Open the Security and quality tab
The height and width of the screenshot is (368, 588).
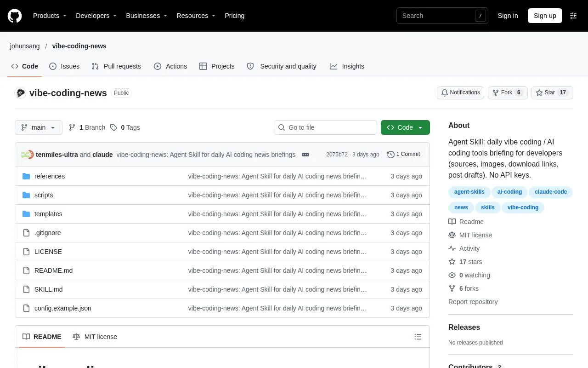[282, 66]
